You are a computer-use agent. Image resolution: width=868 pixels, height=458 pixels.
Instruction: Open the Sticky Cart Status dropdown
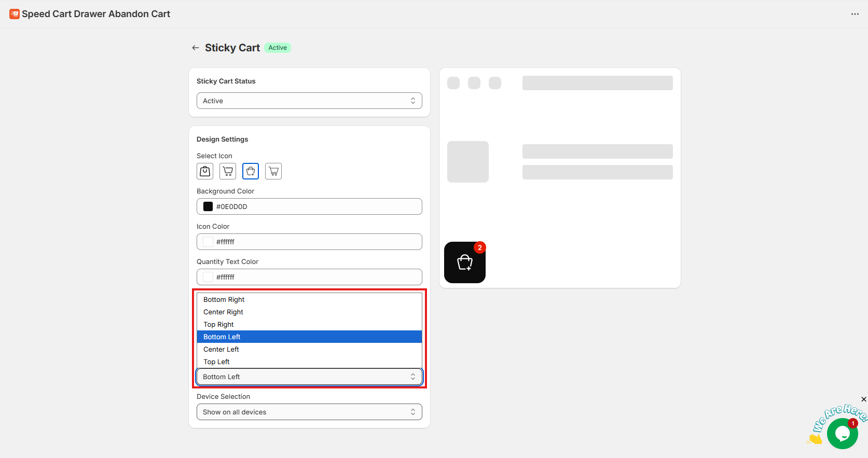tap(309, 101)
